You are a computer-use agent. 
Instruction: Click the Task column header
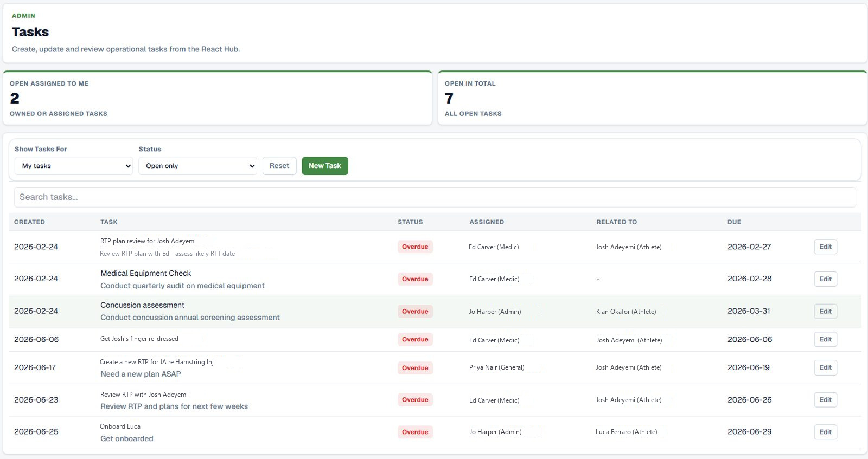pyautogui.click(x=108, y=222)
